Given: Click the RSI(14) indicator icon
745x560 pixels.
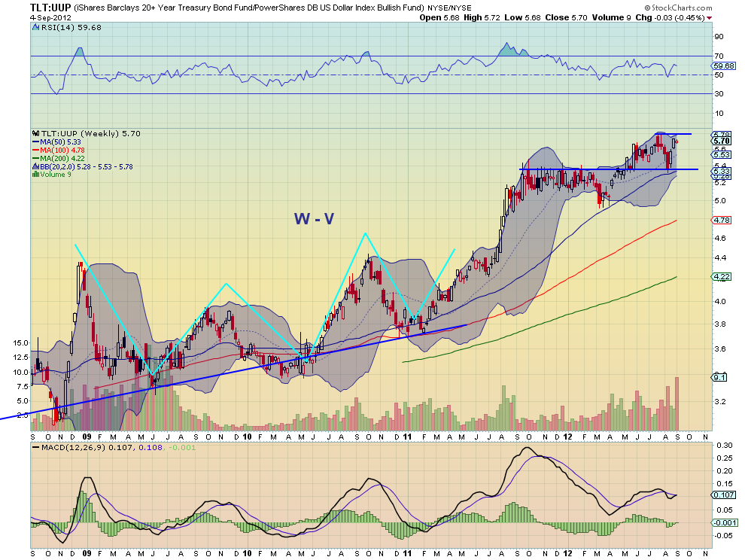Looking at the screenshot, I should point(35,28).
